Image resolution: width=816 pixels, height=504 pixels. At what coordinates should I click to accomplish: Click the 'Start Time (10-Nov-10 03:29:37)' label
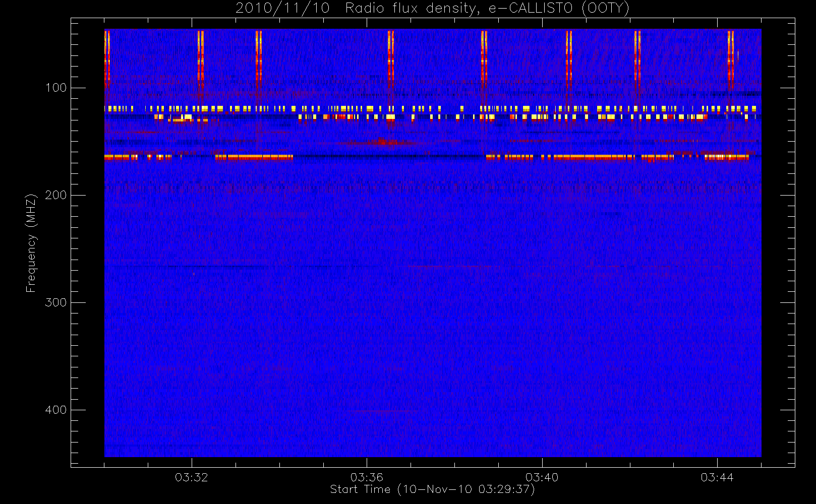point(432,489)
